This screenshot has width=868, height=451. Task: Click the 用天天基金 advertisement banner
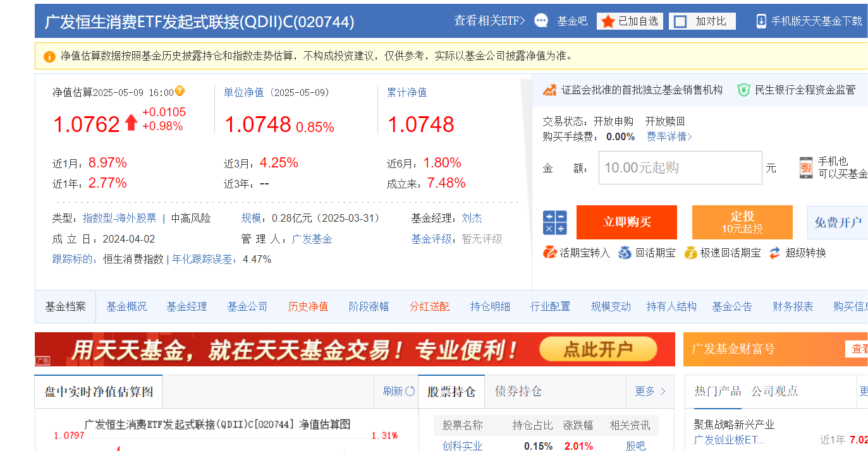click(x=355, y=349)
